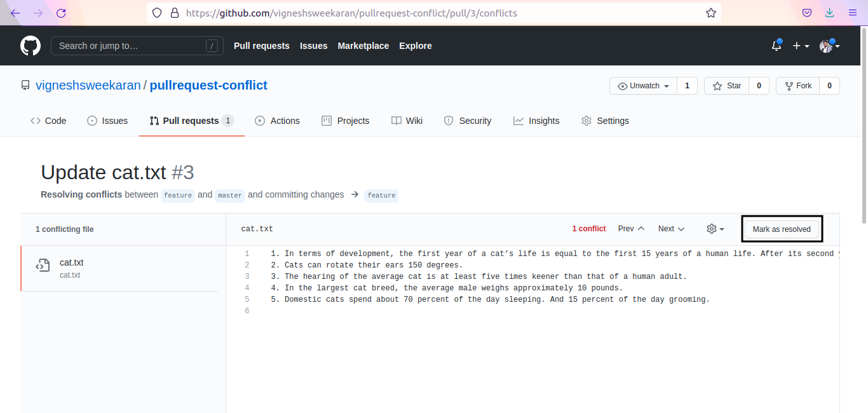The height and width of the screenshot is (413, 868).
Task: Click the Search or jump to field
Action: click(137, 45)
